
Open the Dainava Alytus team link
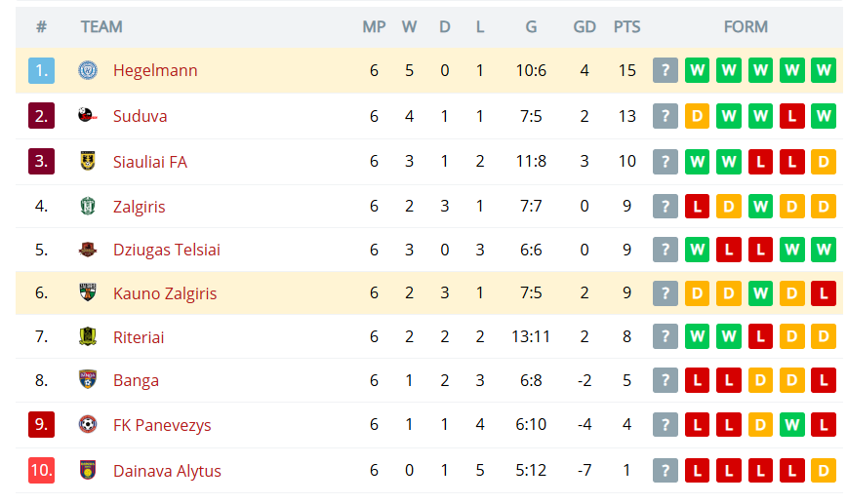[x=167, y=471]
